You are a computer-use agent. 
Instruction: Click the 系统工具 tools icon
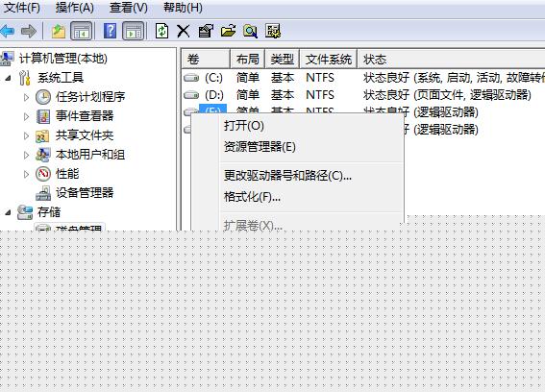click(25, 78)
